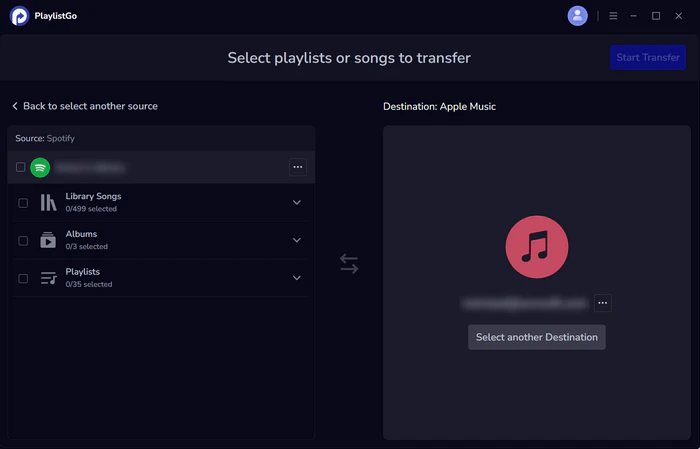Click the Albums stack icon
700x449 pixels.
pyautogui.click(x=48, y=240)
